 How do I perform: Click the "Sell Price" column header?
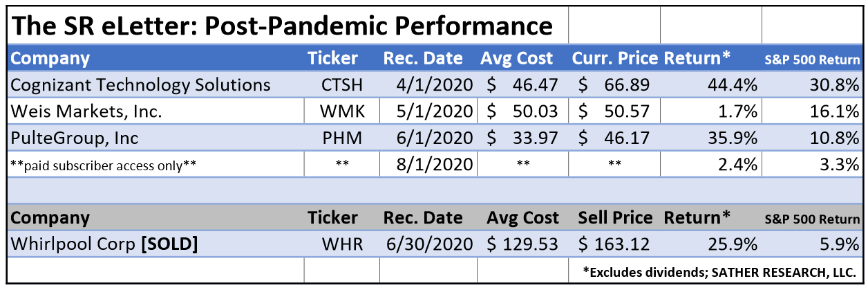(x=614, y=218)
